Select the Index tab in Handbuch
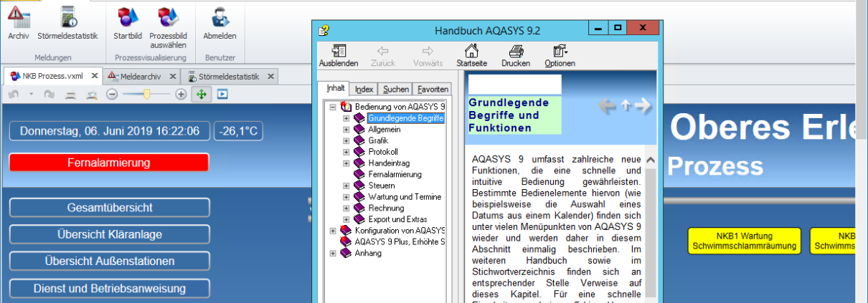 click(x=364, y=90)
